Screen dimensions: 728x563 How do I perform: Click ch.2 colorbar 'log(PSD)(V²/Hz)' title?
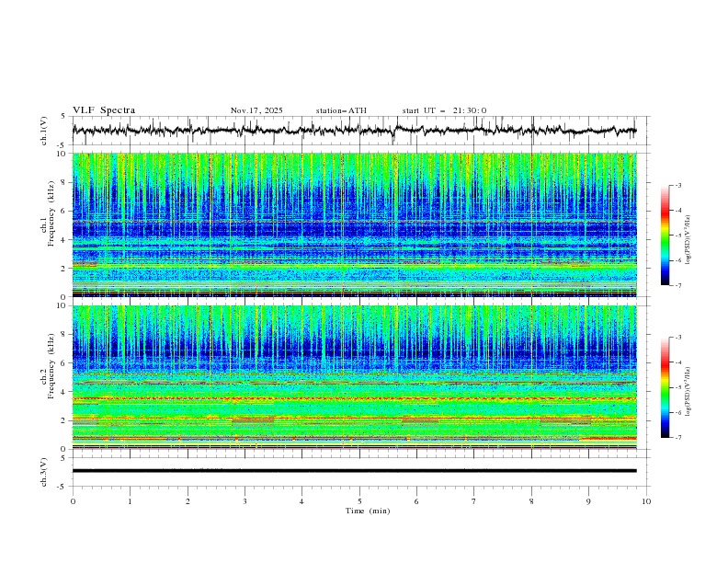click(x=688, y=391)
